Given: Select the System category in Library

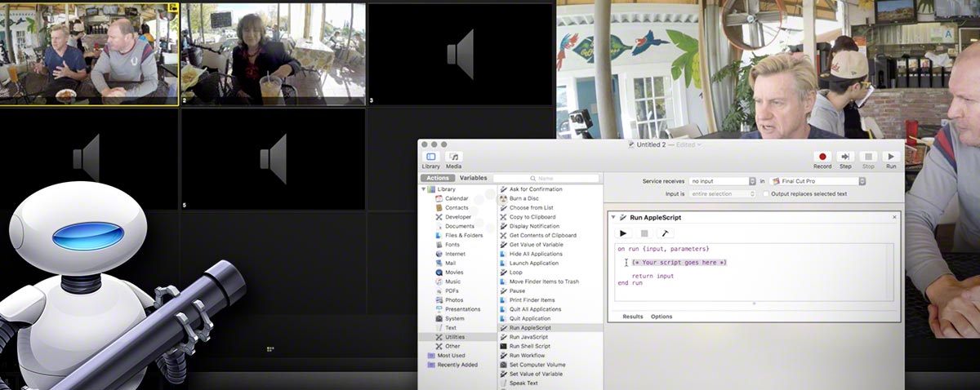Looking at the screenshot, I should click(449, 318).
